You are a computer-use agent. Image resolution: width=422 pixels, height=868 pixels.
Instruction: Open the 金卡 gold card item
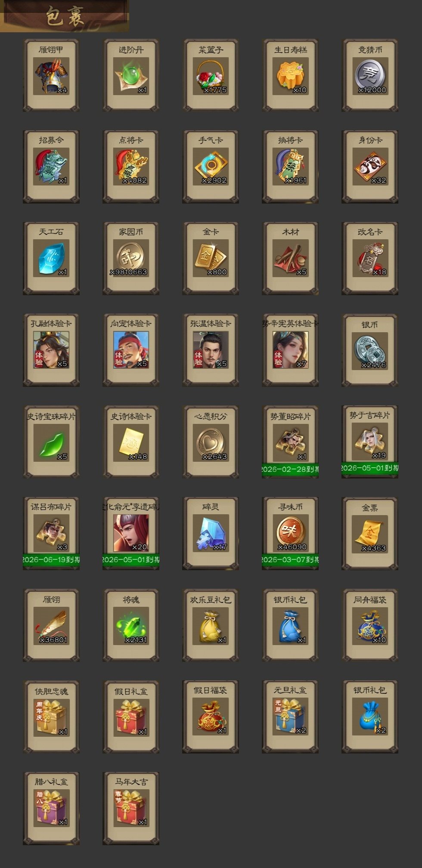coord(211,258)
